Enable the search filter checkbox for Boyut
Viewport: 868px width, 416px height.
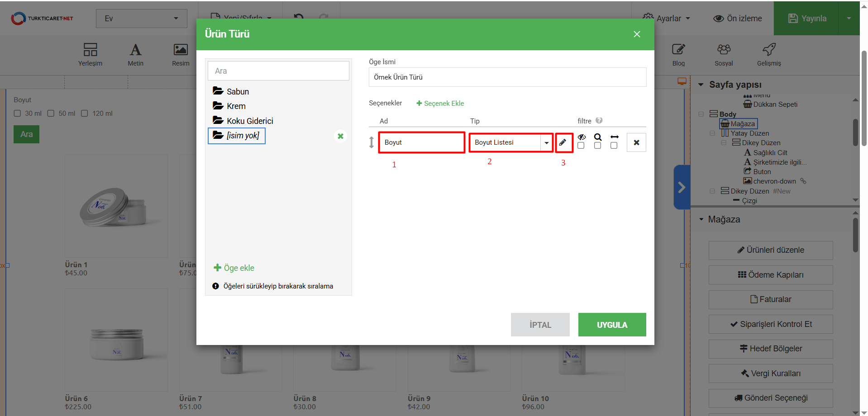598,146
